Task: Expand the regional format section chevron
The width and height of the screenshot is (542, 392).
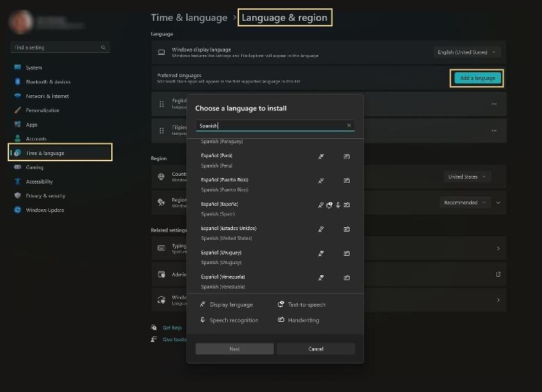Action: tap(498, 202)
